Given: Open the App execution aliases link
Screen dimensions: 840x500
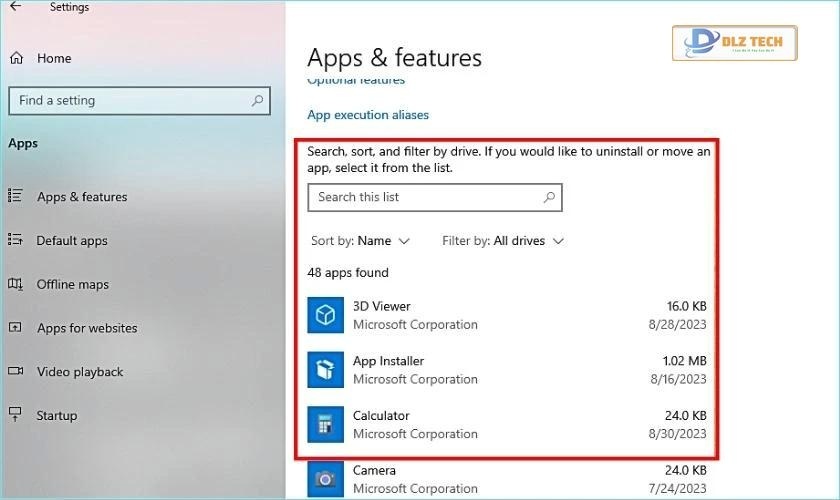Looking at the screenshot, I should coord(368,115).
